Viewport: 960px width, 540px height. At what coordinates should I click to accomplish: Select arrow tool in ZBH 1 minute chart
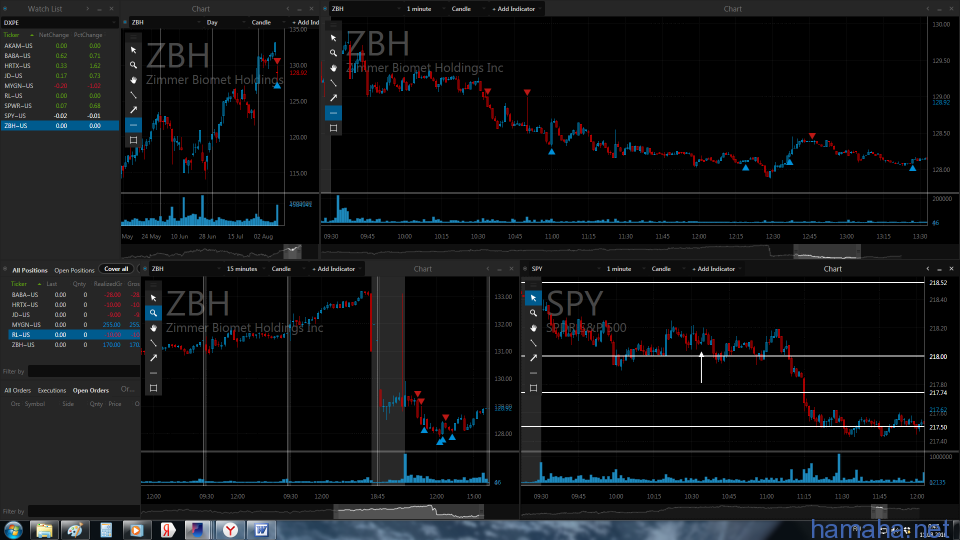(333, 98)
